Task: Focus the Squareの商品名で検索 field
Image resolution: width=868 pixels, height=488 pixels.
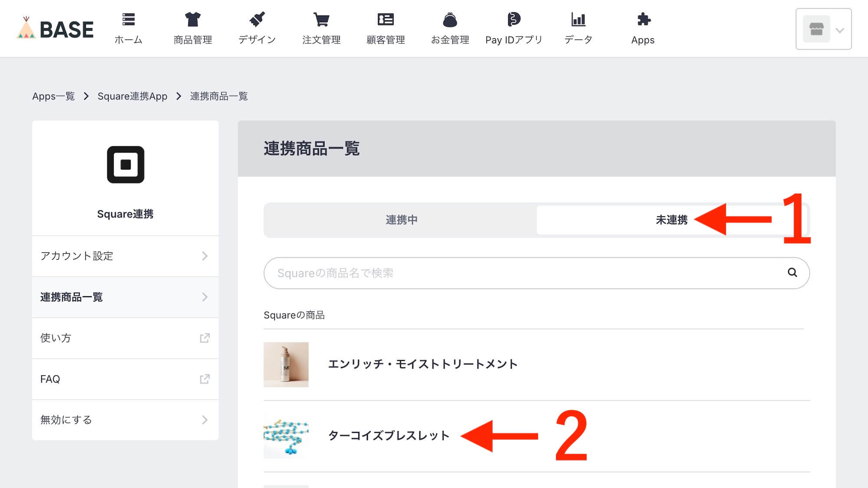Action: tap(536, 273)
